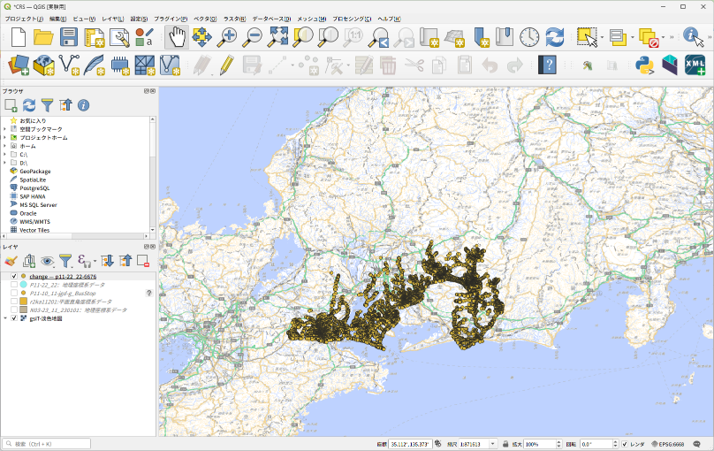Open the Temporal Controller clock panel
Viewport: 714px width, 451px height.
pyautogui.click(x=528, y=38)
